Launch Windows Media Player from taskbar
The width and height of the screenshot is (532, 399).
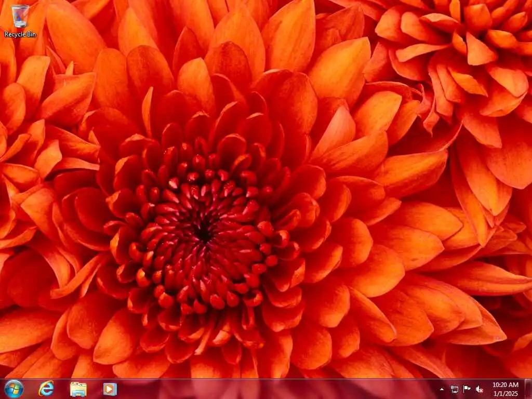(110, 389)
